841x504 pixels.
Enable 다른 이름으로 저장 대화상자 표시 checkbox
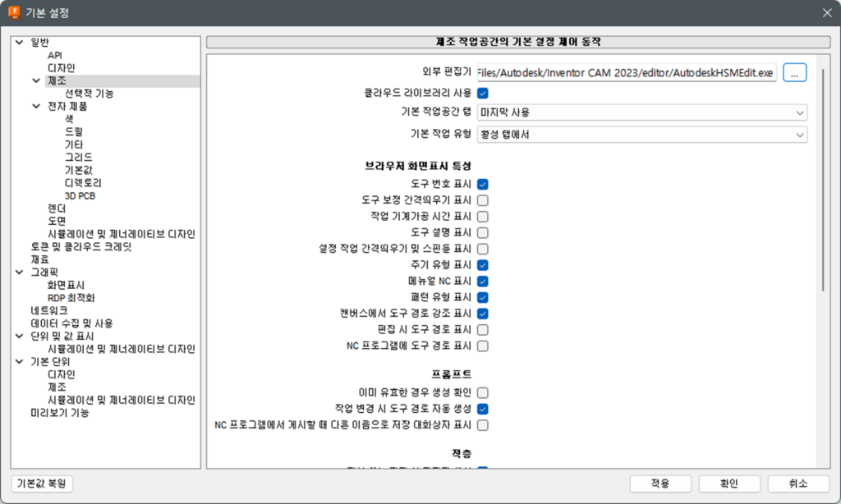point(483,425)
